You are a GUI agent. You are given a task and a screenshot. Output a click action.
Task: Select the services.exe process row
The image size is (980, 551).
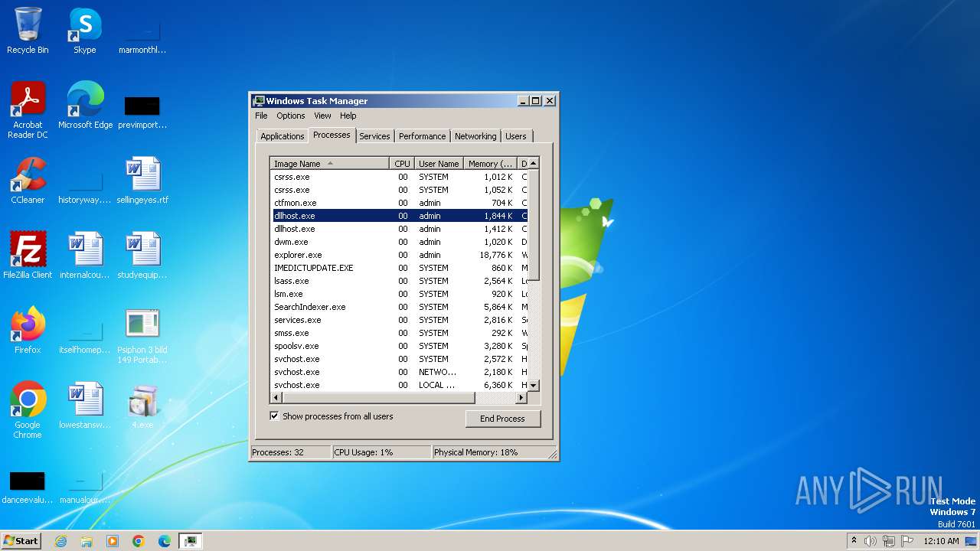coord(399,320)
